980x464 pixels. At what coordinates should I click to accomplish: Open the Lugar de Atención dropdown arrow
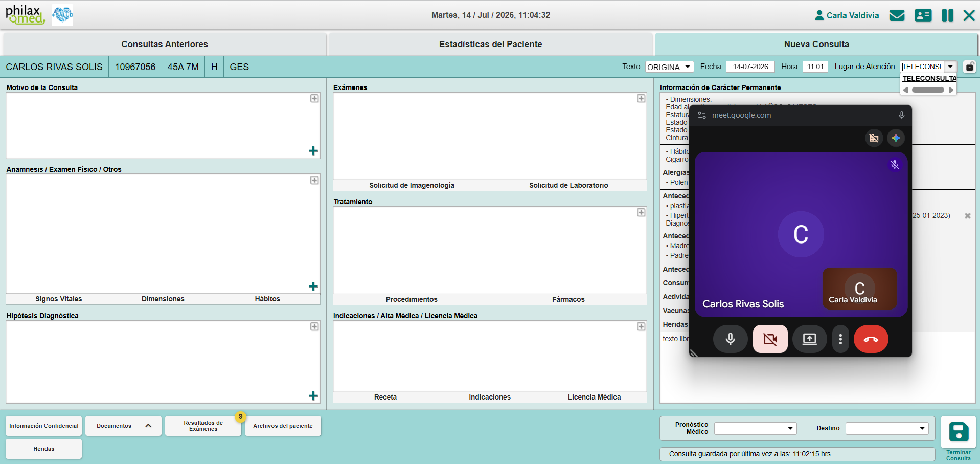(950, 67)
